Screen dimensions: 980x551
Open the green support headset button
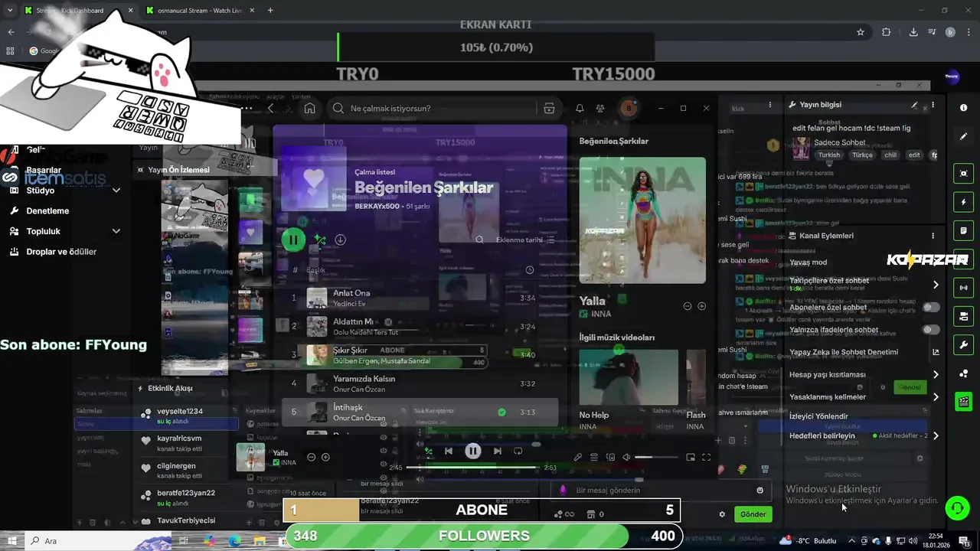tap(956, 508)
